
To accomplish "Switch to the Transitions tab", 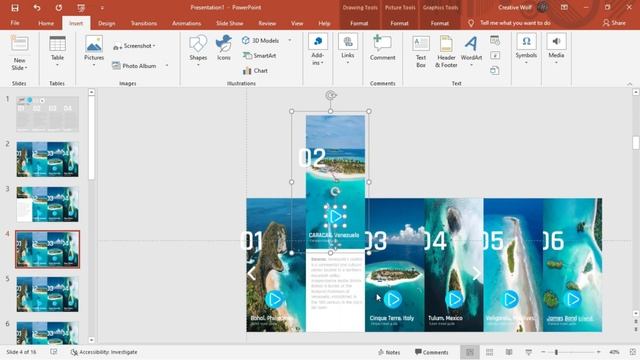I will pos(144,23).
